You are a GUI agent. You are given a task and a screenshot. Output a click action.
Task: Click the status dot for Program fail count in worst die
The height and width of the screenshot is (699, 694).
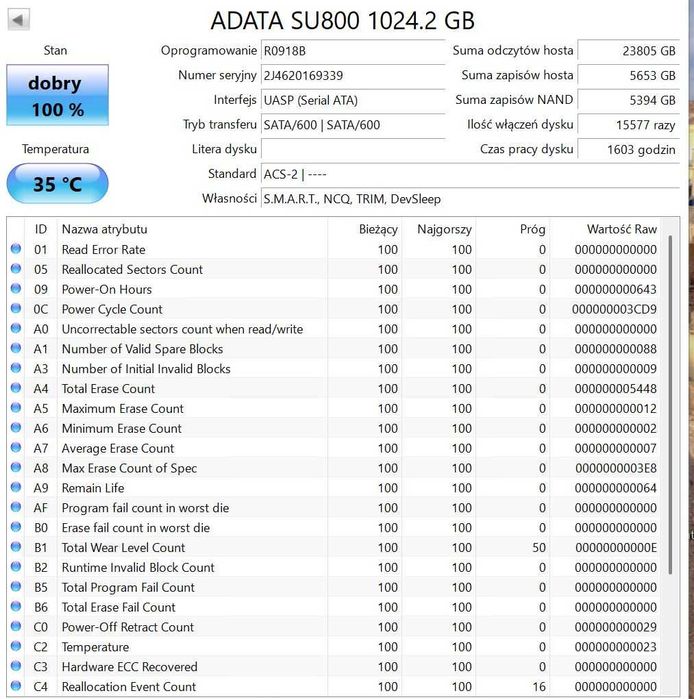pyautogui.click(x=16, y=507)
